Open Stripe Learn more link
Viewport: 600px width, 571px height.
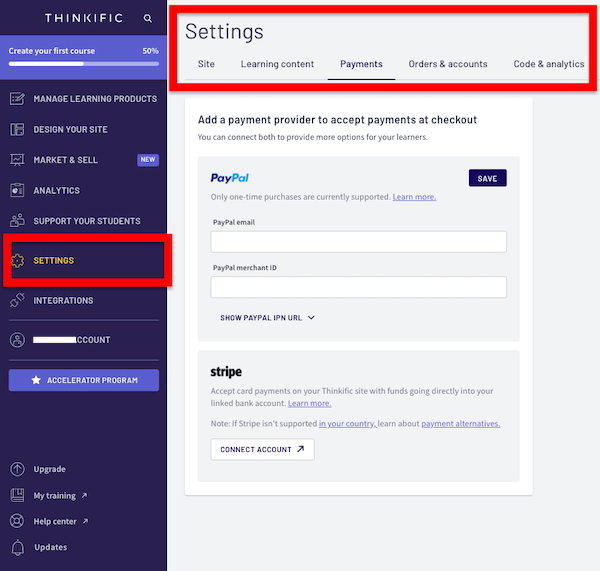point(310,403)
